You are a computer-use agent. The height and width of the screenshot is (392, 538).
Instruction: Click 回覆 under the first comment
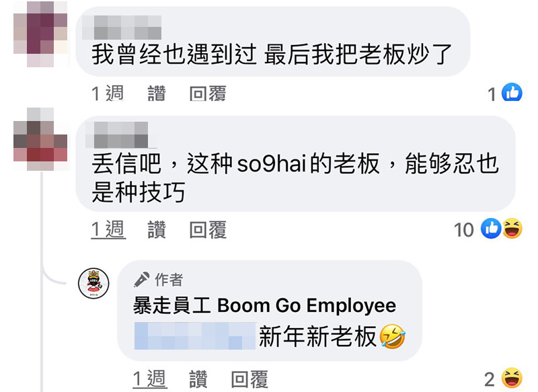pos(208,93)
